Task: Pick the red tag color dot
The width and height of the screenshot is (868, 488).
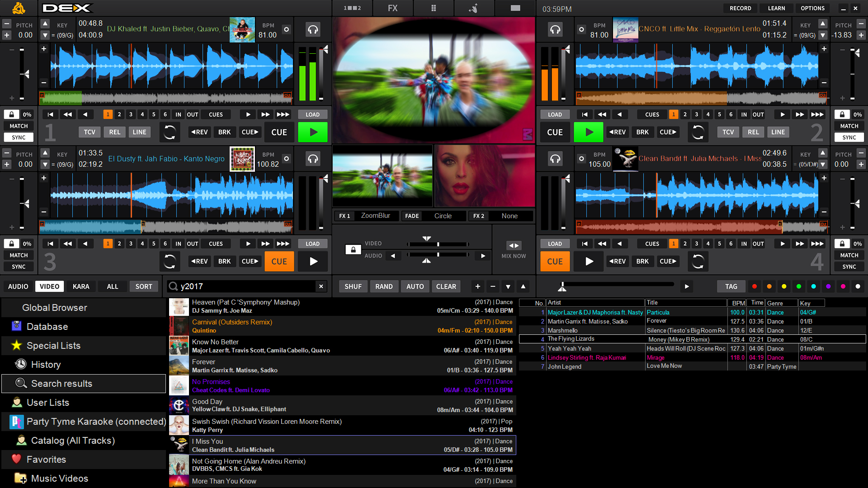Action: pos(754,286)
